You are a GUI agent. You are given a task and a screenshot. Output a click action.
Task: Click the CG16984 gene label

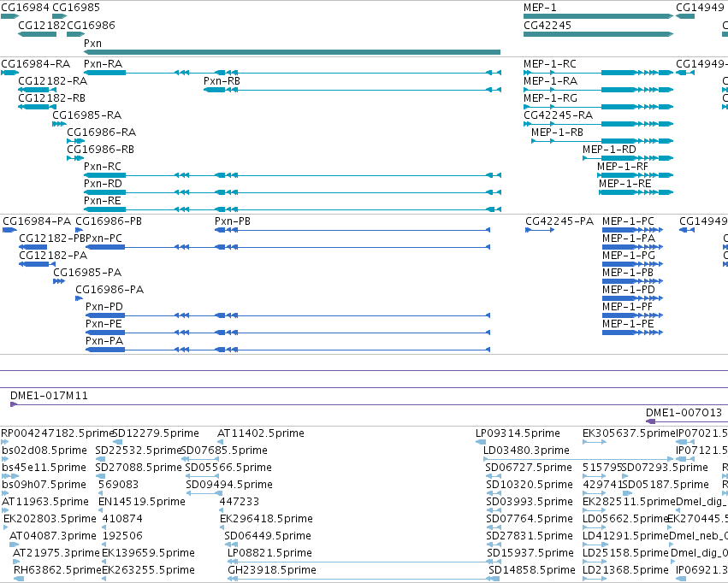pyautogui.click(x=25, y=8)
